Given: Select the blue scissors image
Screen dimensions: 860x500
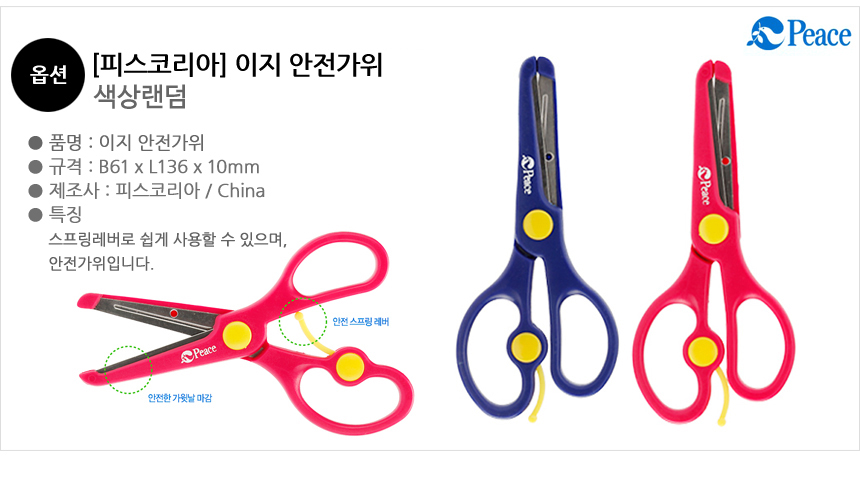Looking at the screenshot, I should click(x=537, y=239).
